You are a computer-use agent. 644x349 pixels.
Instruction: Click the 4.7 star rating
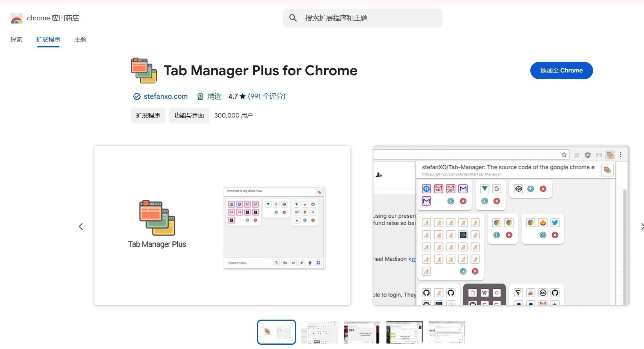237,96
